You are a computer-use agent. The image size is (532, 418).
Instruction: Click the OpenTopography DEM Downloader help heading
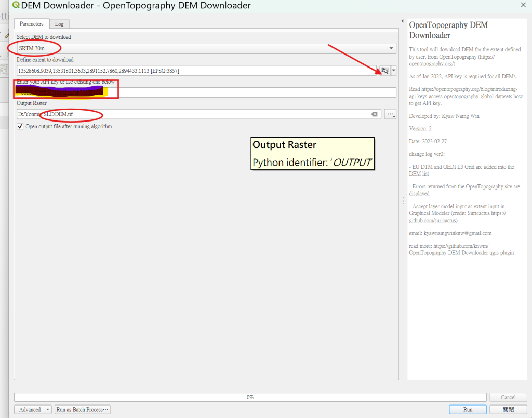tap(448, 30)
